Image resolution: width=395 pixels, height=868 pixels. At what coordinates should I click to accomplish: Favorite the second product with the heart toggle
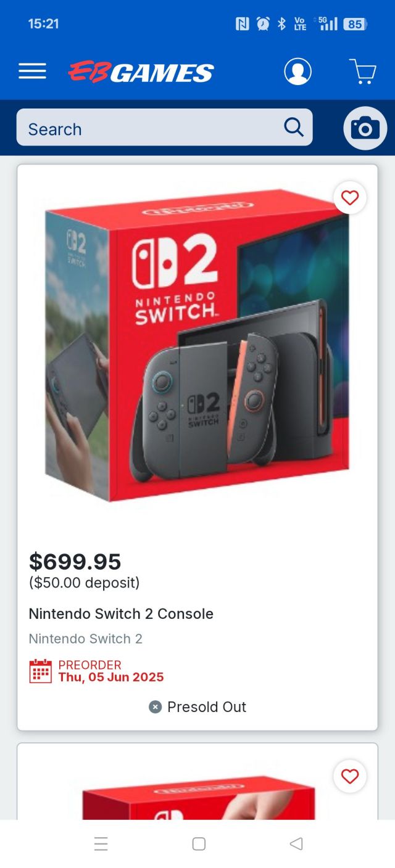[350, 777]
